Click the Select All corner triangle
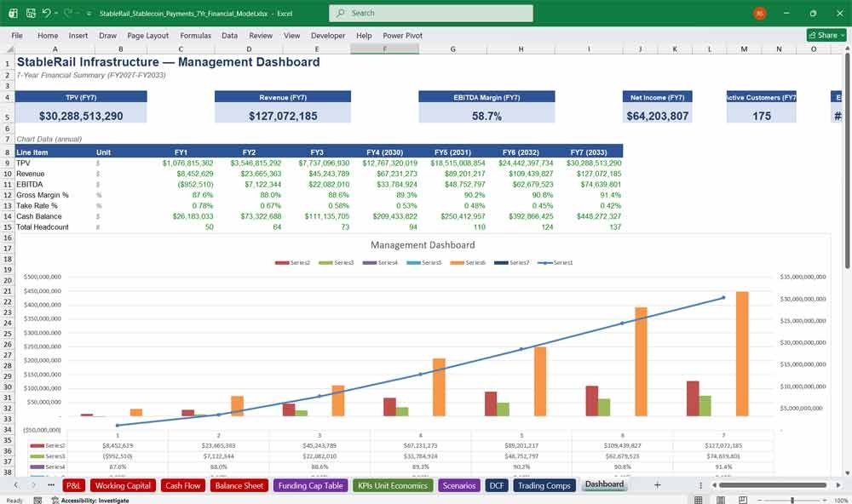This screenshot has height=504, width=852. click(x=9, y=49)
